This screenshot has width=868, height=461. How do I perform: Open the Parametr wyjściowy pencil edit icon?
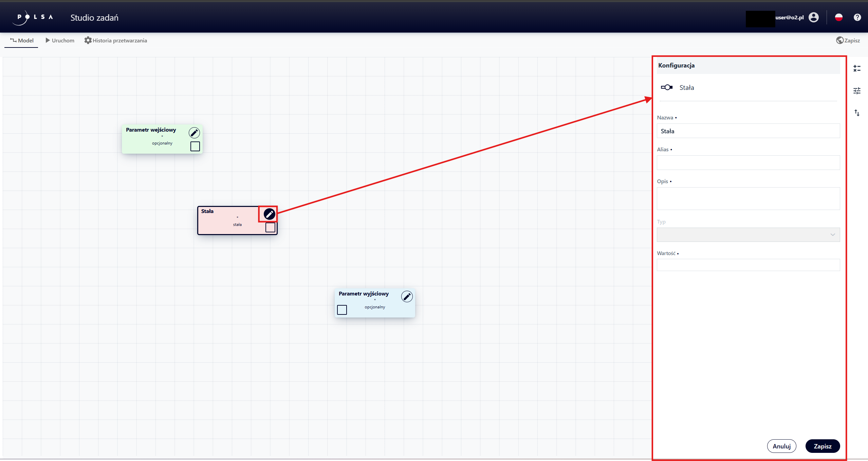point(407,296)
